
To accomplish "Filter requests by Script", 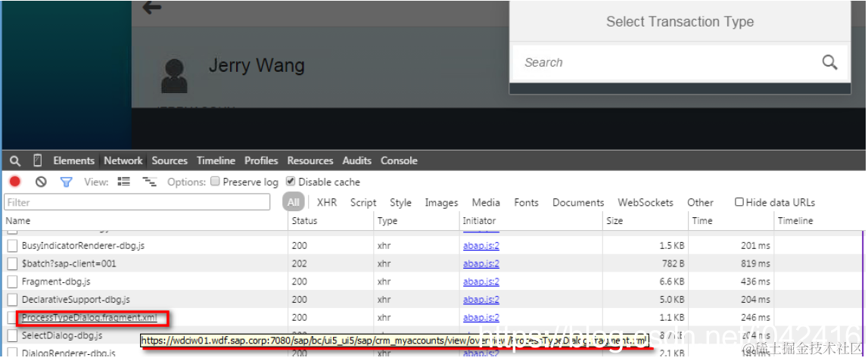I will pyautogui.click(x=363, y=203).
